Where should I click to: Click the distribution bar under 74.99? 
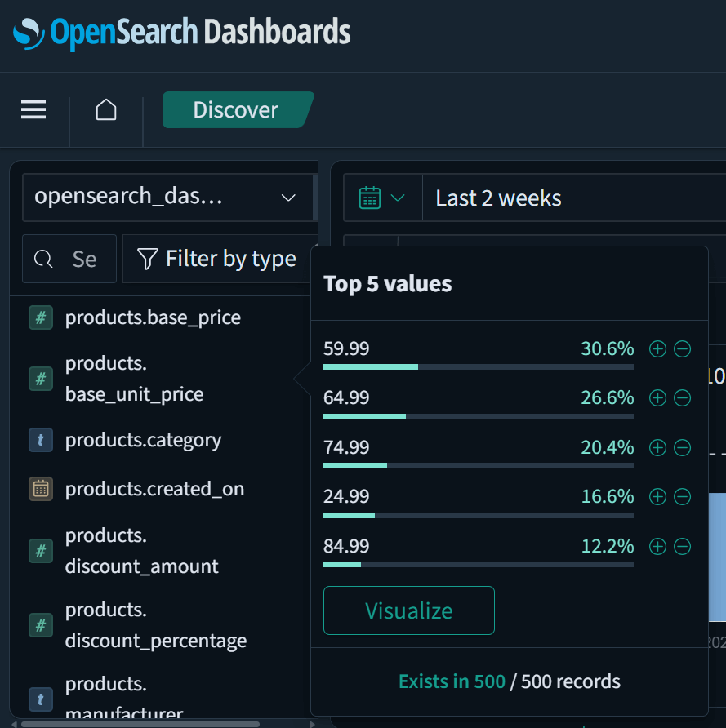[x=478, y=466]
